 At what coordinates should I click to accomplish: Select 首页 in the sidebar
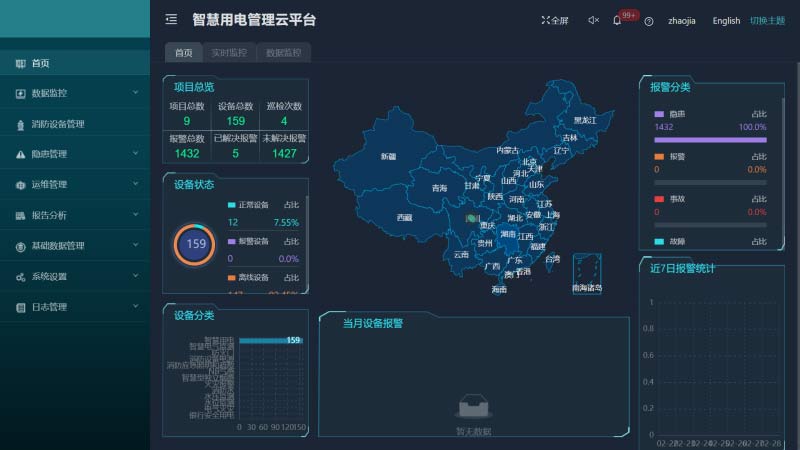tap(40, 63)
